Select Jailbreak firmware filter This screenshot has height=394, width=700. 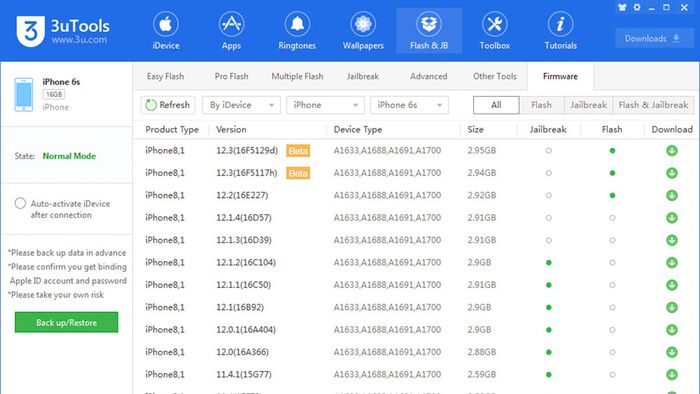(x=588, y=105)
